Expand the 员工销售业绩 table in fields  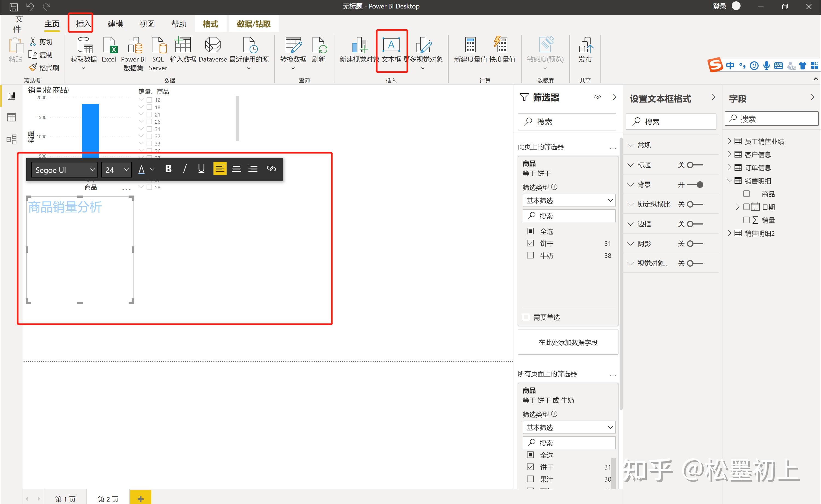click(729, 141)
